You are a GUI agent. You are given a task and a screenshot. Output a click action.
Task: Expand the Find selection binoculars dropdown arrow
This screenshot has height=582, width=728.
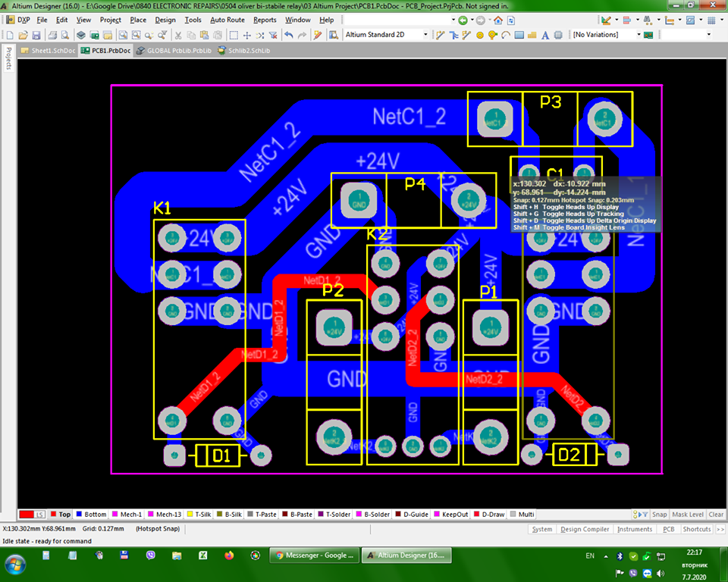(x=658, y=20)
